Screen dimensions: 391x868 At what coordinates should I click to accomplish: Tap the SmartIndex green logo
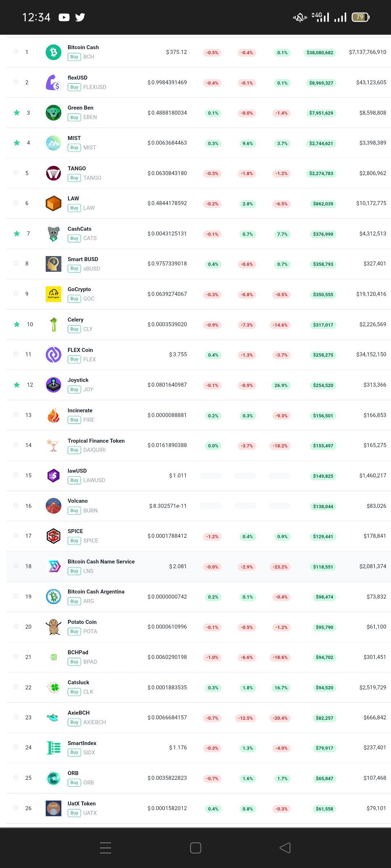click(54, 748)
